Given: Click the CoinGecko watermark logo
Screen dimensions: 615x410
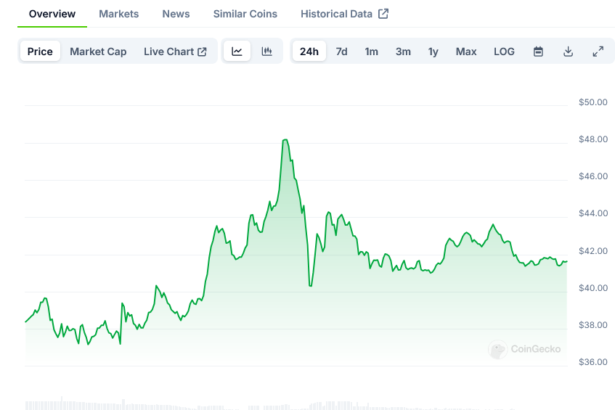Looking at the screenshot, I should click(525, 349).
